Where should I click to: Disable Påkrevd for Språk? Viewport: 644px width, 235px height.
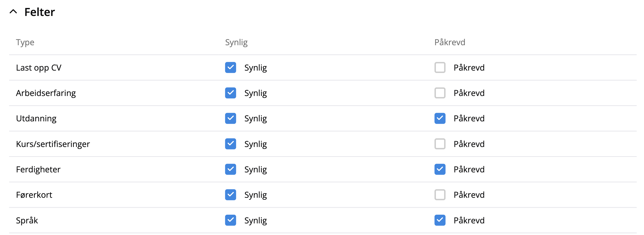(440, 220)
